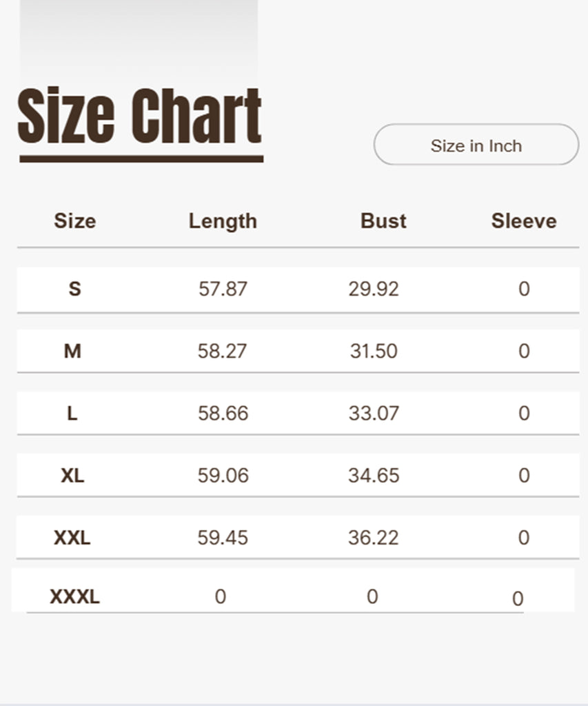The image size is (588, 706).
Task: Click the 29.92 bust value
Action: (374, 289)
